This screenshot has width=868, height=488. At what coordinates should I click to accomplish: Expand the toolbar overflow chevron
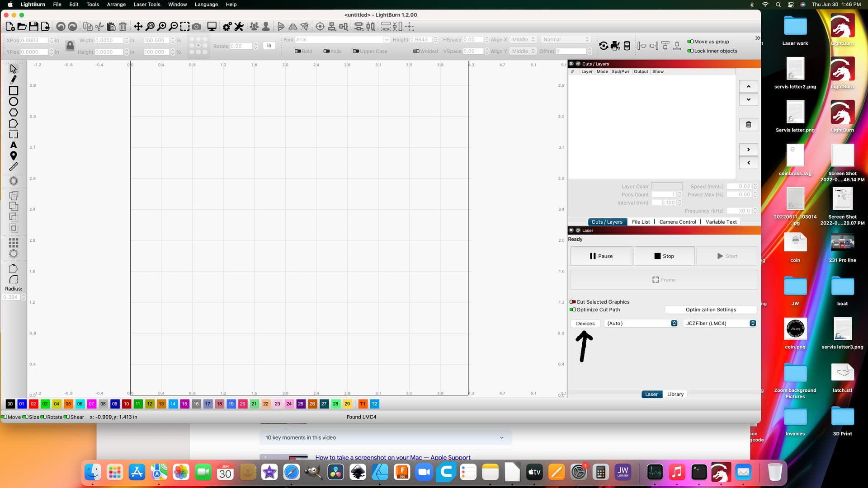pyautogui.click(x=758, y=38)
